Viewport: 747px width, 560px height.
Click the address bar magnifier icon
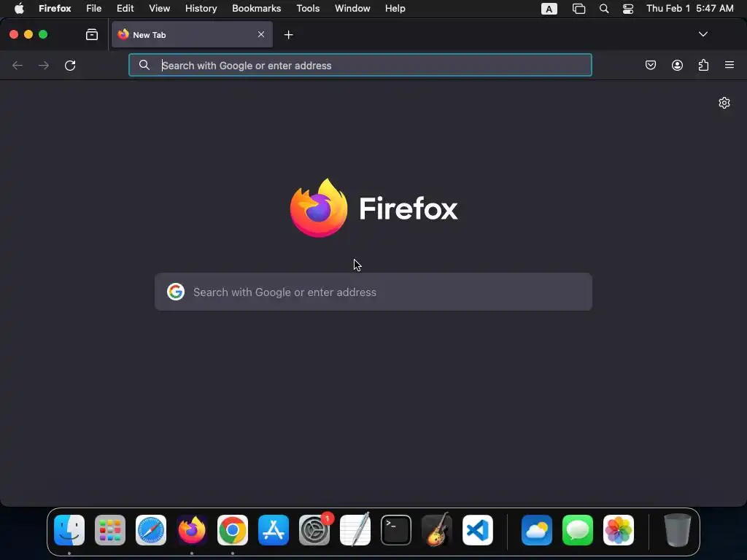[144, 65]
